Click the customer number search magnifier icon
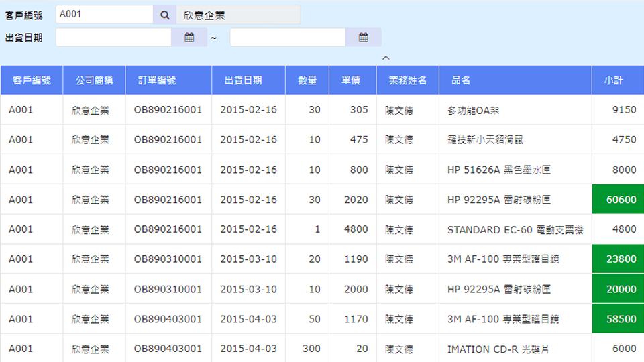Screen dimensions: 644x362 [x=165, y=15]
